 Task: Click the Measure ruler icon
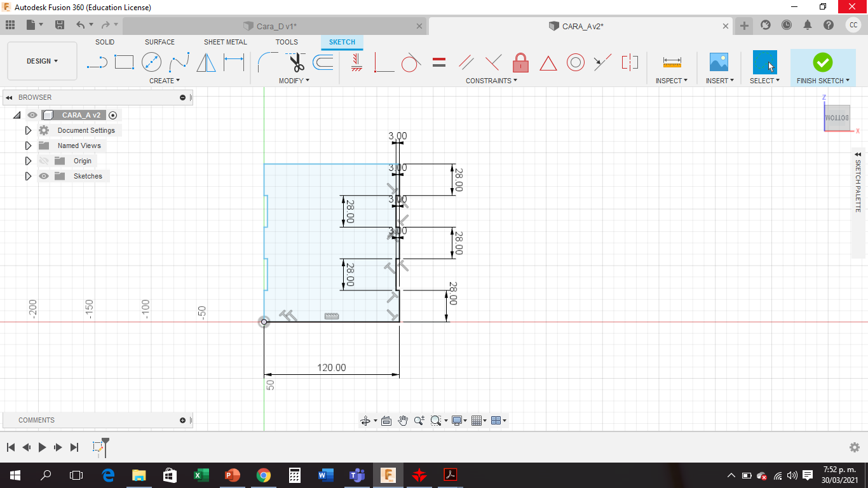click(x=672, y=62)
